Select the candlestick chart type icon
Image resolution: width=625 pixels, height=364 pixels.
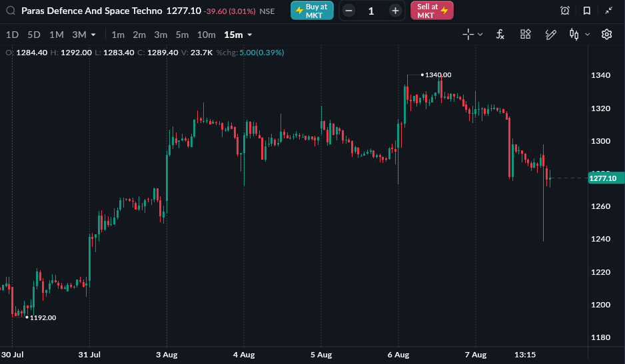click(x=574, y=35)
